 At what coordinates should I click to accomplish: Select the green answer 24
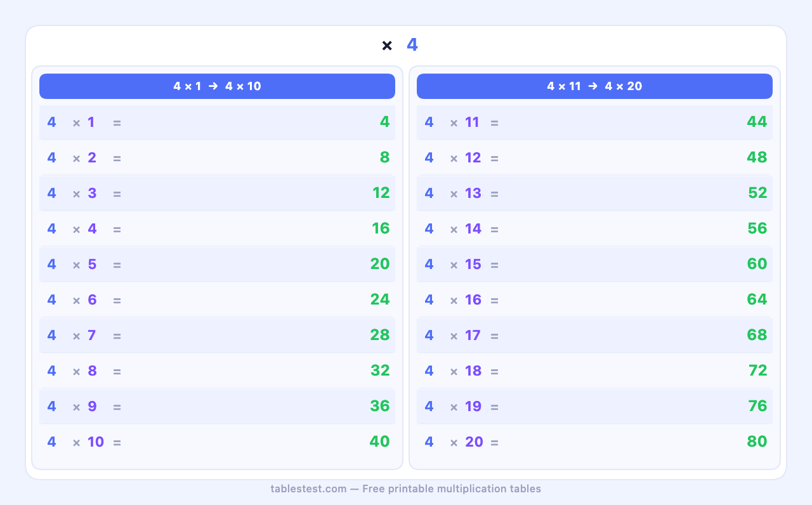(379, 300)
